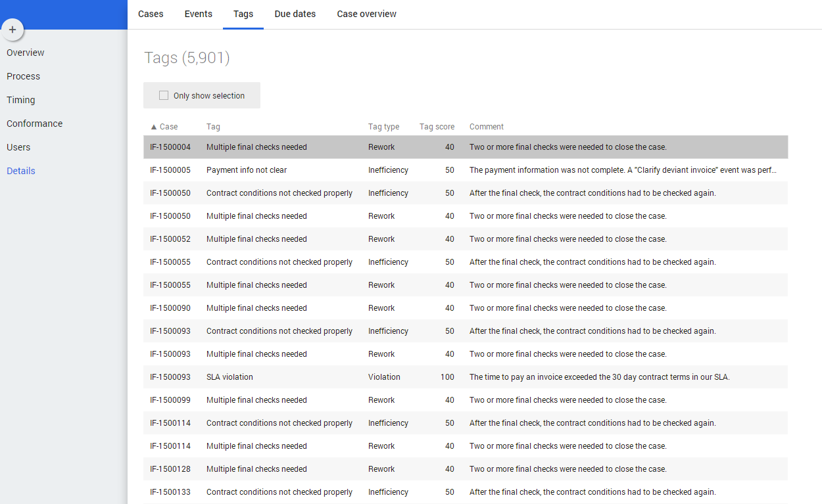Open Overview in the sidebar
The height and width of the screenshot is (504, 822).
coord(26,53)
